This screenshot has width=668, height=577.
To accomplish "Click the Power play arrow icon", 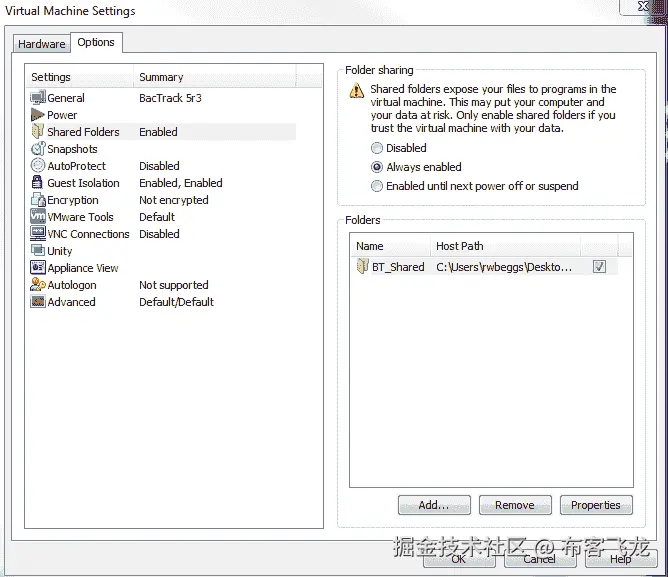I will pos(38,115).
